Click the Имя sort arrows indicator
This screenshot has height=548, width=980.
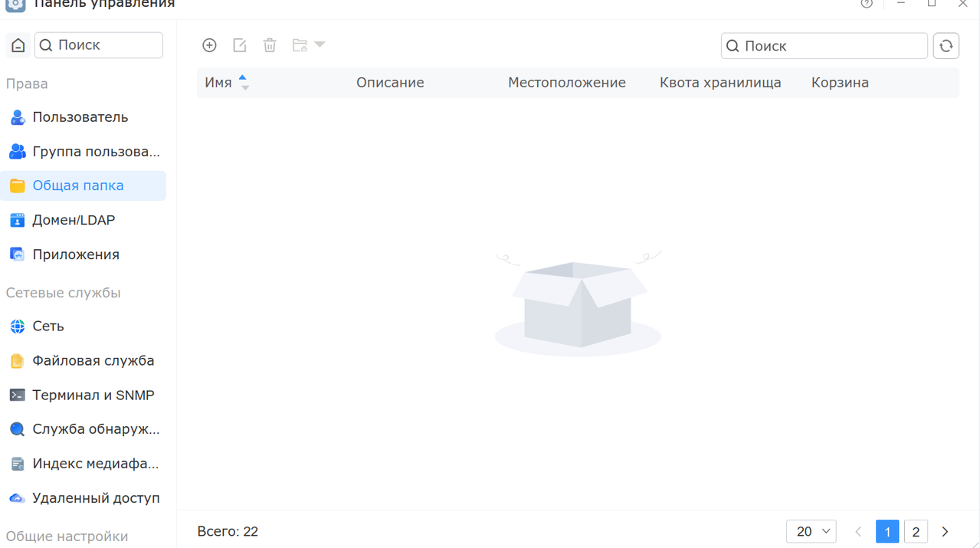(x=244, y=83)
